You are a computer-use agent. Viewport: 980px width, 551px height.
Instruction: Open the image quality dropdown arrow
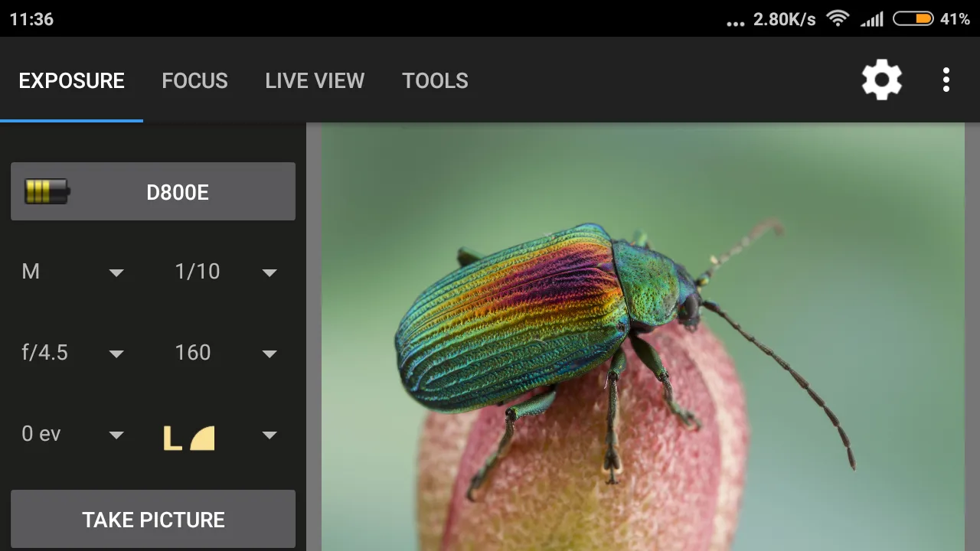coord(269,435)
